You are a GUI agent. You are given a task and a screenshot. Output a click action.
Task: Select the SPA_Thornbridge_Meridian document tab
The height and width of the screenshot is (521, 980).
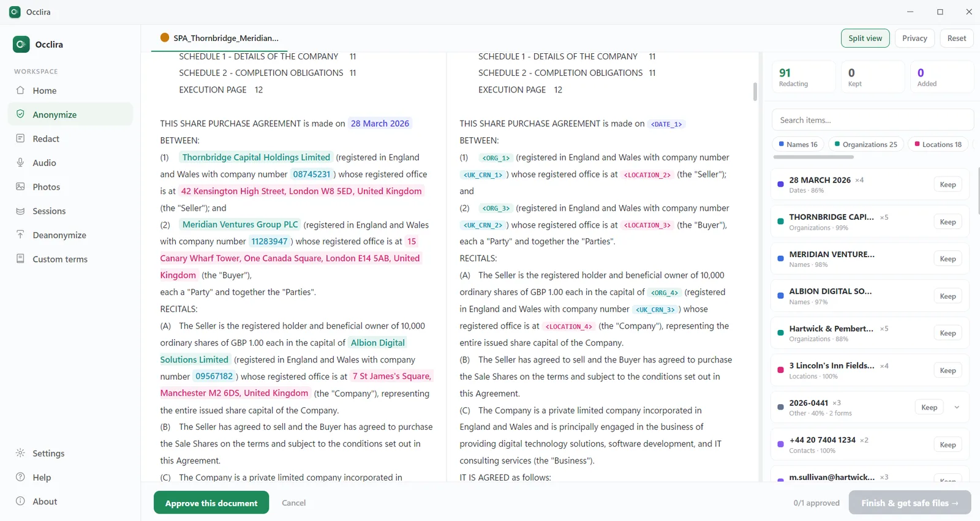219,38
